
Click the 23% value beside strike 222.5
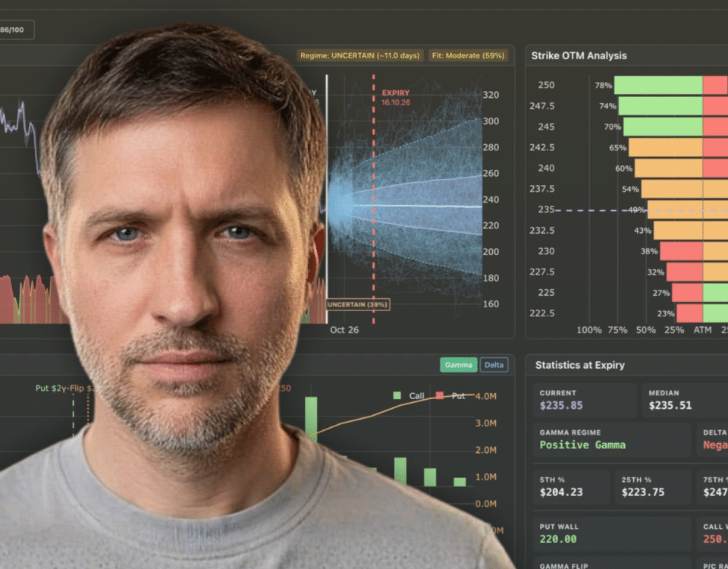point(666,313)
